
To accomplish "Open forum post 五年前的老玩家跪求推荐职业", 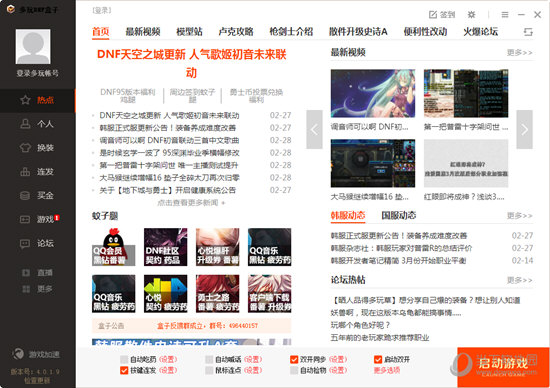I will (380, 337).
